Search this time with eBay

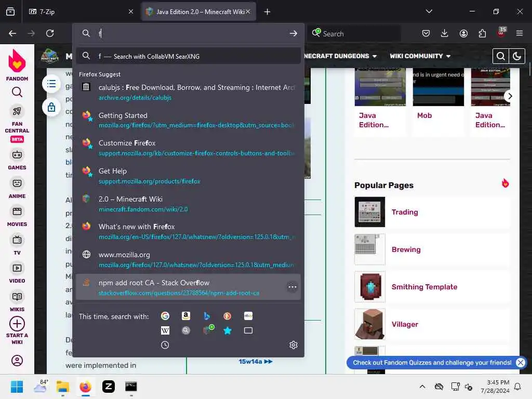pos(248,316)
